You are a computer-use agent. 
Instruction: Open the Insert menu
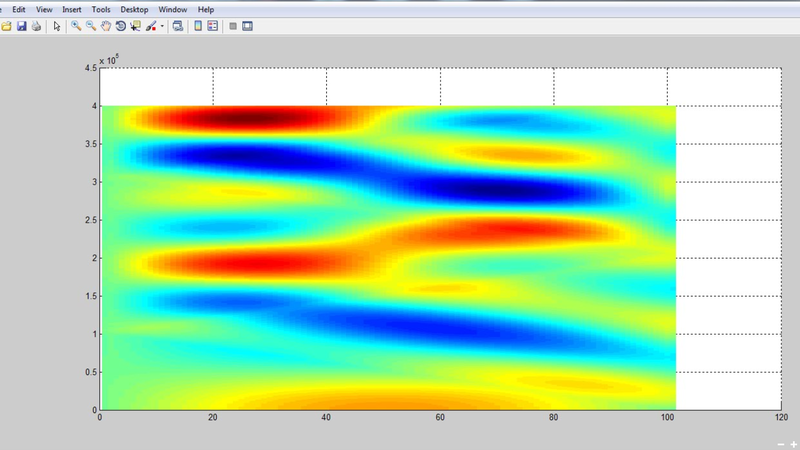(72, 9)
